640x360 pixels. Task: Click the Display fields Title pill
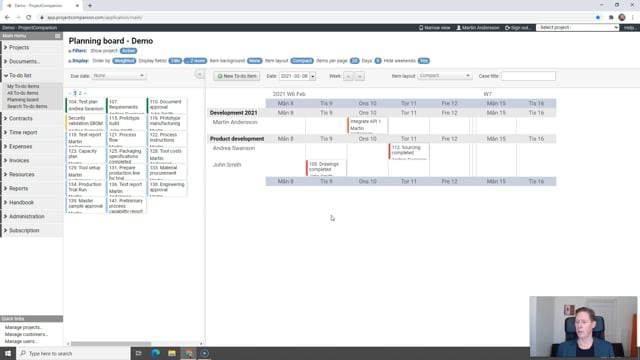[175, 61]
